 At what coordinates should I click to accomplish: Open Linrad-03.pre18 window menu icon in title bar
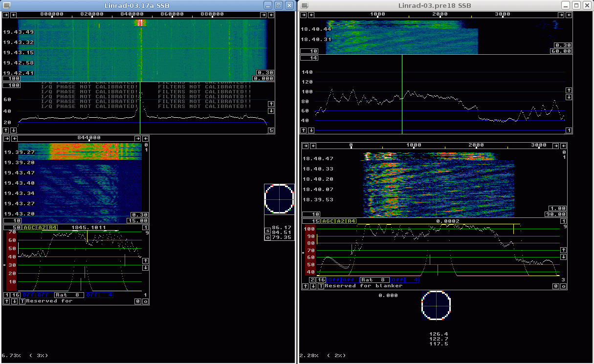coord(304,5)
